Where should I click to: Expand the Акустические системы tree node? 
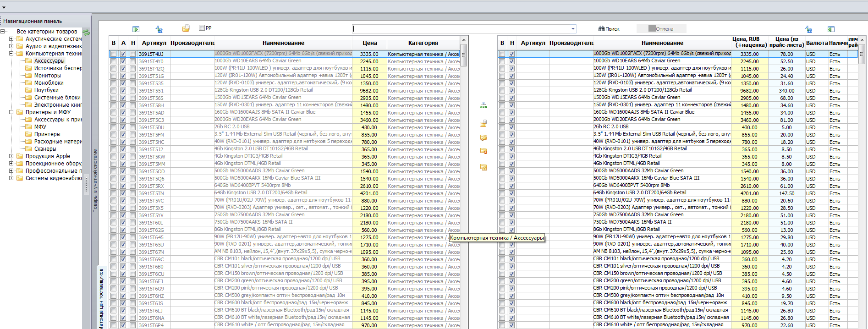pyautogui.click(x=11, y=39)
